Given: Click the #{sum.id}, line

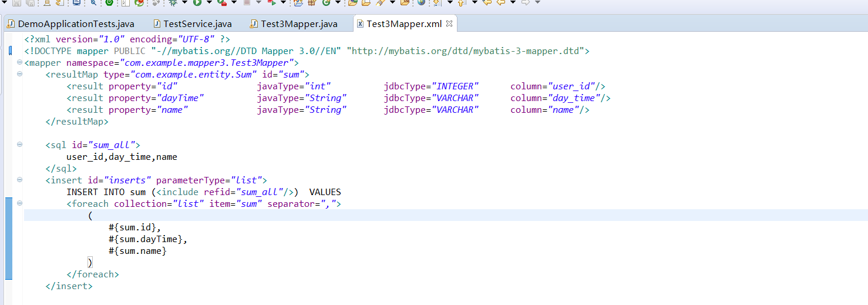Looking at the screenshot, I should click(x=134, y=227).
